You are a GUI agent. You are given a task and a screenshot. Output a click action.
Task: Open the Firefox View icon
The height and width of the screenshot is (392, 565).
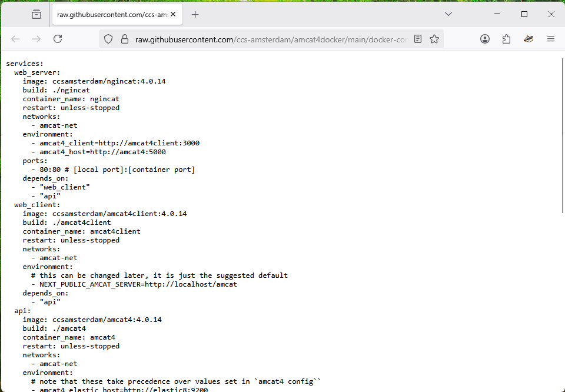click(x=36, y=14)
